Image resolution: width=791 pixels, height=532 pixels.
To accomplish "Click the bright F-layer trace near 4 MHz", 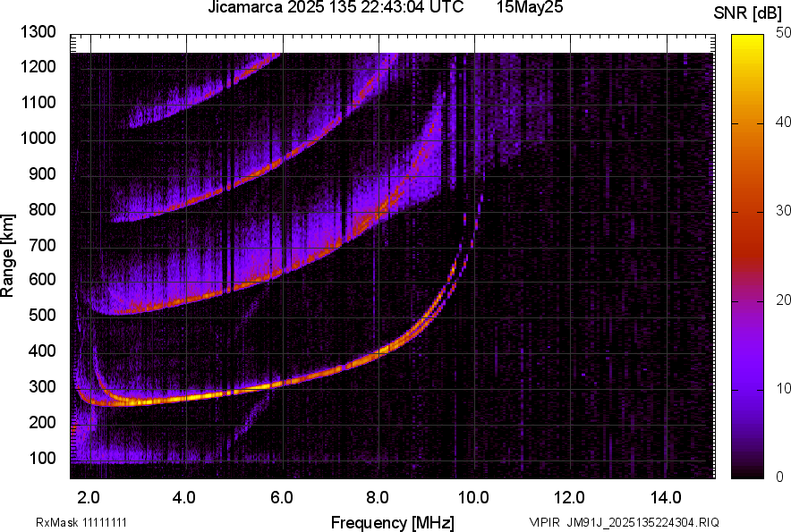I will 187,398.
